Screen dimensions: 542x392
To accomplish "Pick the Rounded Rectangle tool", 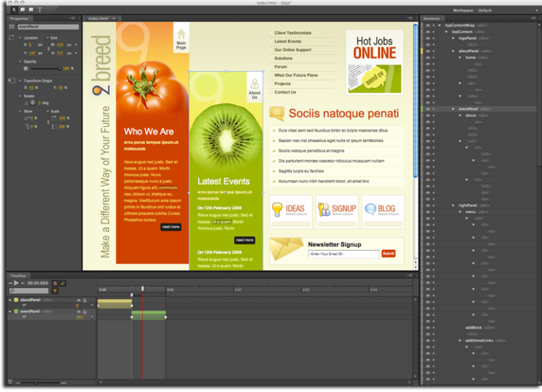I will (30, 10).
